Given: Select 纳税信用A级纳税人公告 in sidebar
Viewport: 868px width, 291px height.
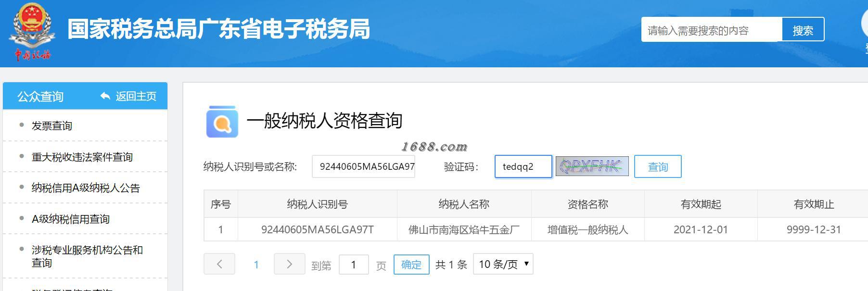Looking at the screenshot, I should [86, 188].
